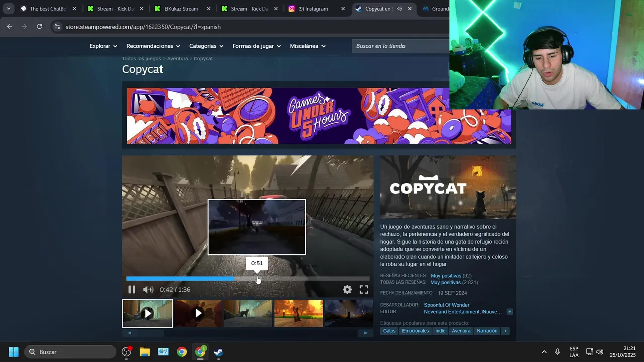Pause the Copycat trailer video
The width and height of the screenshot is (644, 362).
[x=132, y=290]
